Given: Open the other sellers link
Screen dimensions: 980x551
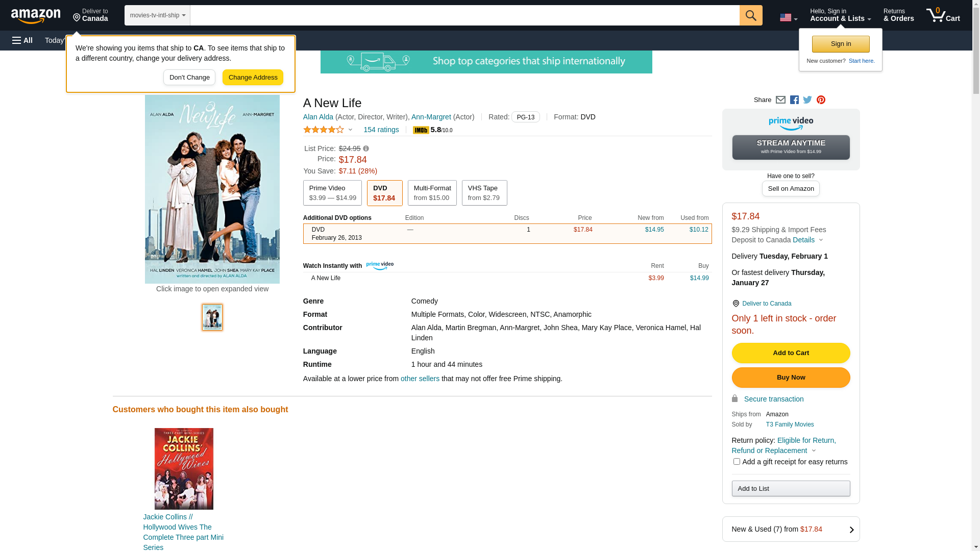Looking at the screenshot, I should click(420, 379).
